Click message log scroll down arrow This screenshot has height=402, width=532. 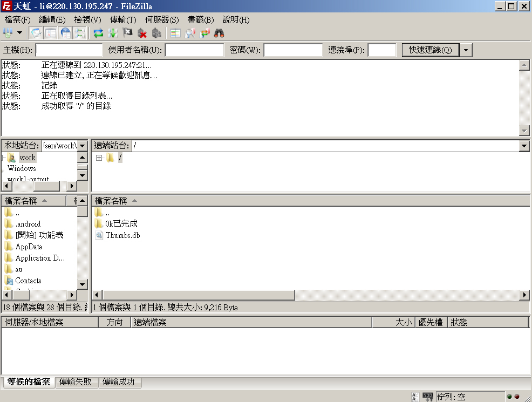[x=524, y=130]
